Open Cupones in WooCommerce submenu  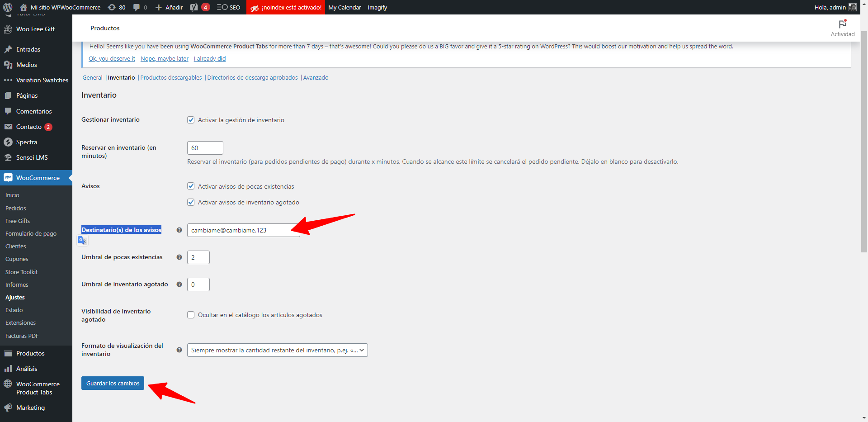17,259
